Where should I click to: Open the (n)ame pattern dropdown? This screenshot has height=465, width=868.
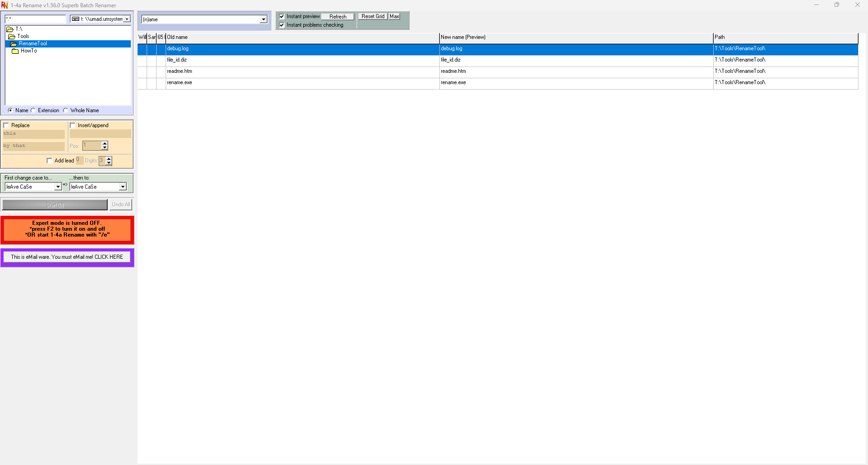click(263, 19)
